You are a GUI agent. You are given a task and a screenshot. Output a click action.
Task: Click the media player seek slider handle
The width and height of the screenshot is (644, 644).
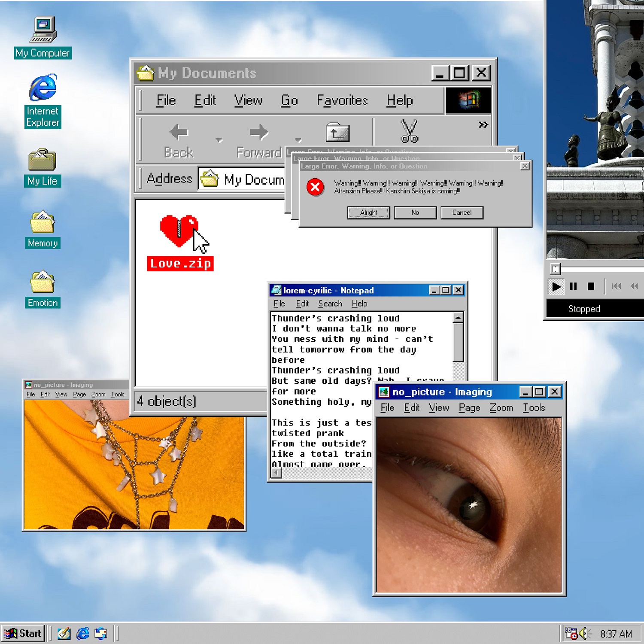tap(555, 269)
